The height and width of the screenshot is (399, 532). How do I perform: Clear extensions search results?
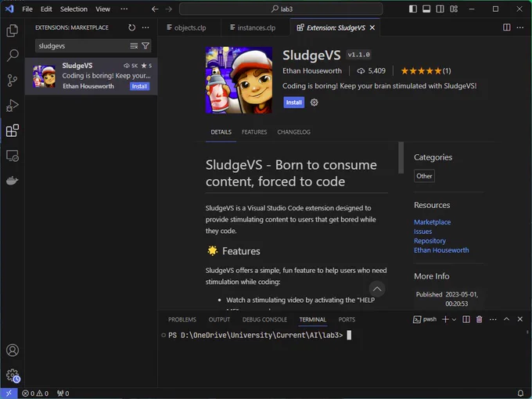click(134, 46)
